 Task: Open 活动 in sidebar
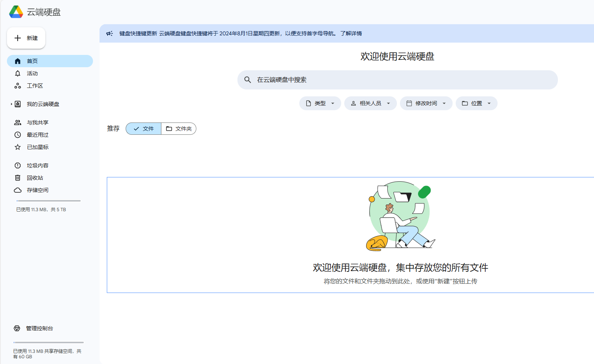[x=50, y=73]
